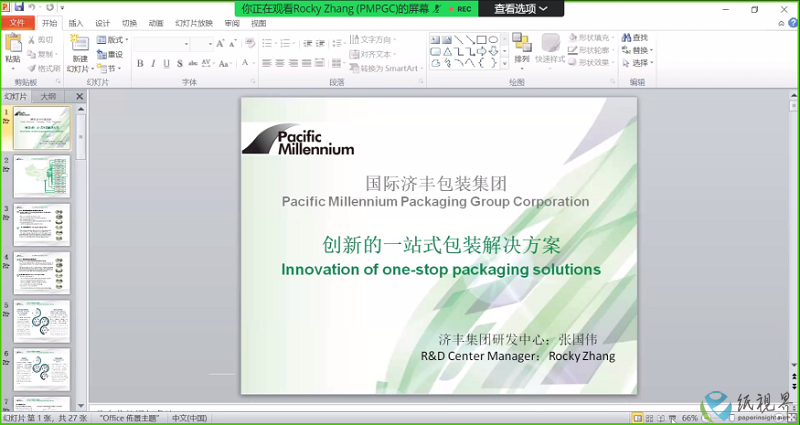
Task: Select the Oval shape in gallery
Action: (493, 39)
